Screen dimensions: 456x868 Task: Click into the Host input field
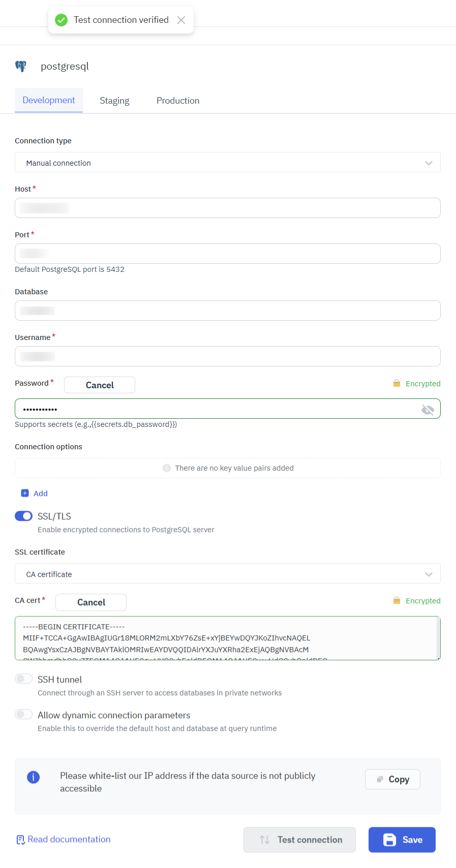point(227,208)
